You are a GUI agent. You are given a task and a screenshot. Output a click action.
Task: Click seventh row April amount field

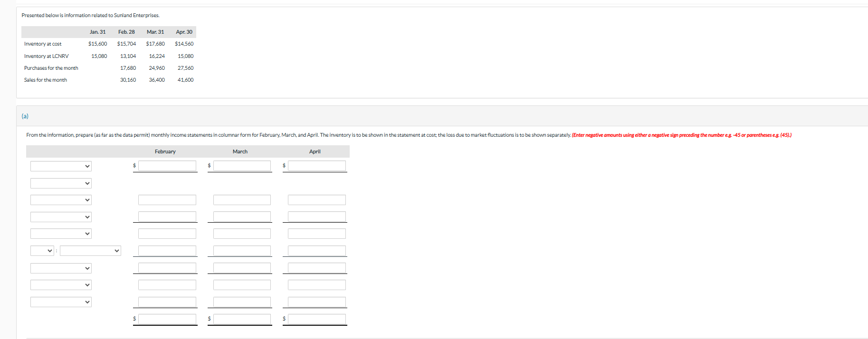coord(317,268)
